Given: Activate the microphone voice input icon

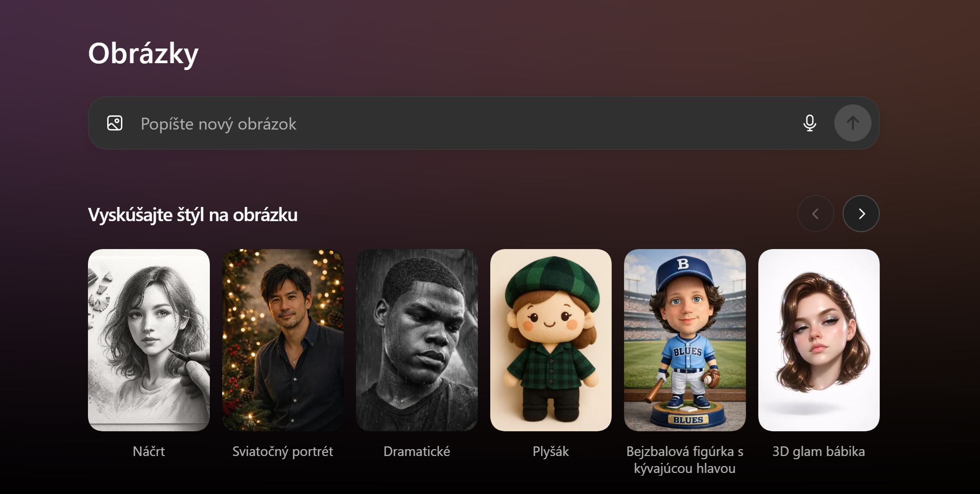Looking at the screenshot, I should [810, 123].
